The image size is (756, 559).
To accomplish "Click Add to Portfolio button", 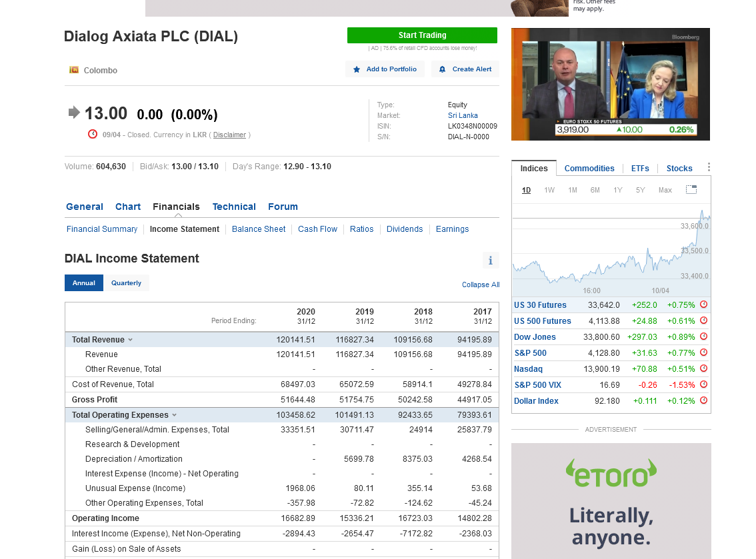I will pos(385,69).
